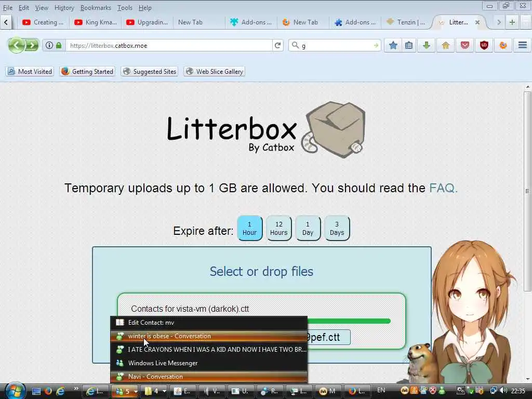Viewport: 532px width, 399px height.
Task: Bookmark this page with the star icon
Action: click(x=393, y=45)
